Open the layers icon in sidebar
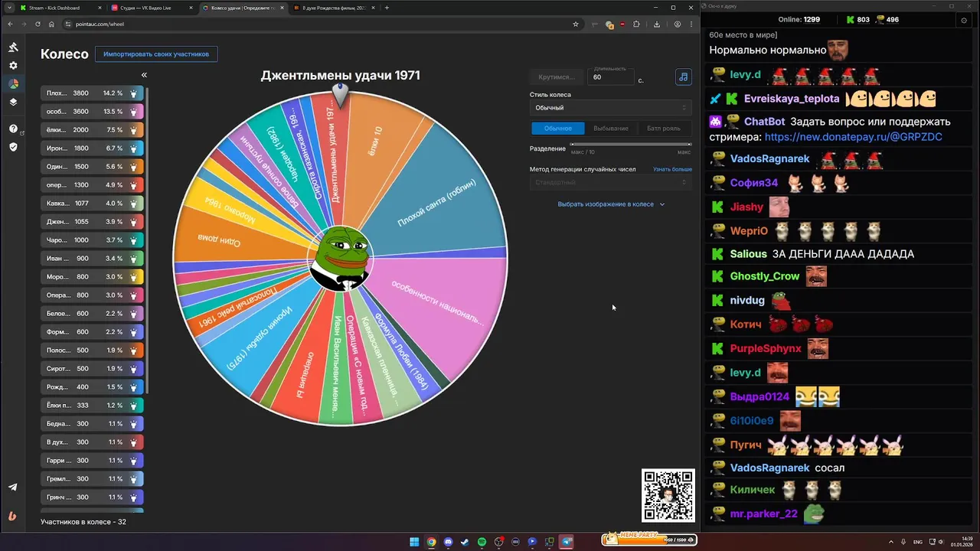 tap(13, 102)
